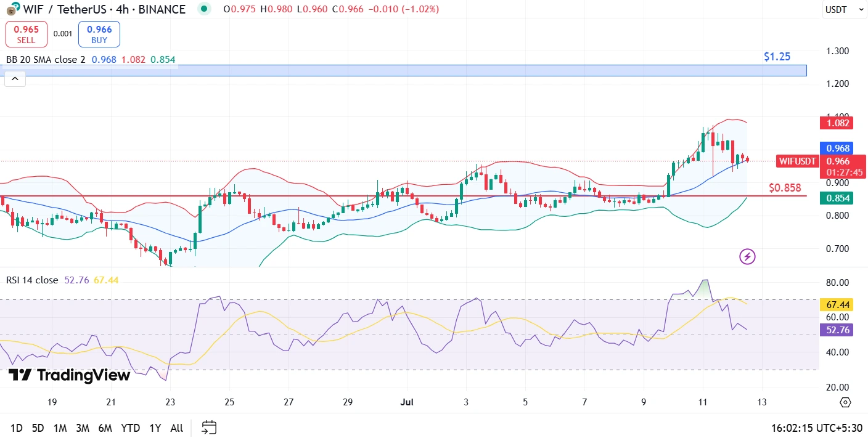The height and width of the screenshot is (438, 868).
Task: Click the green market status indicator dot
Action: (x=204, y=9)
